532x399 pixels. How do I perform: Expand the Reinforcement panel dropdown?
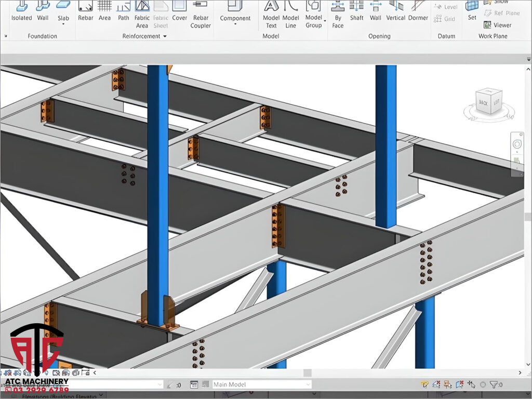pyautogui.click(x=165, y=36)
